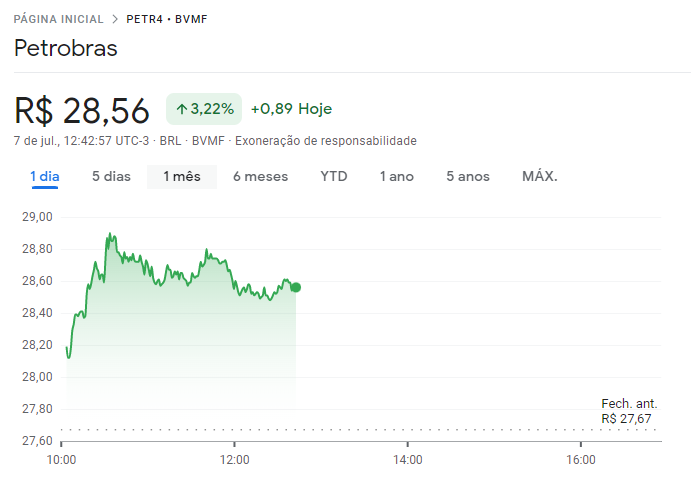Viewport: 691px width, 490px height.
Task: Click the R$ 28,56 price value
Action: (82, 110)
